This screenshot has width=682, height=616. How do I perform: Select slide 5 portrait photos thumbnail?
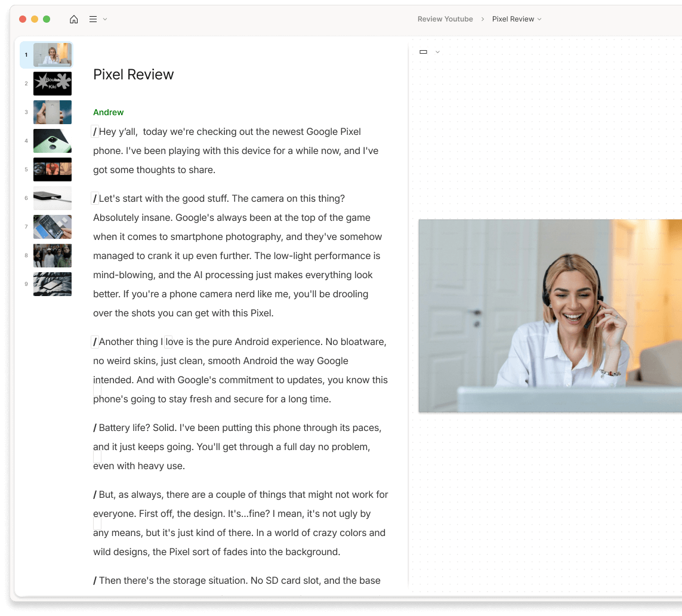[x=53, y=170]
